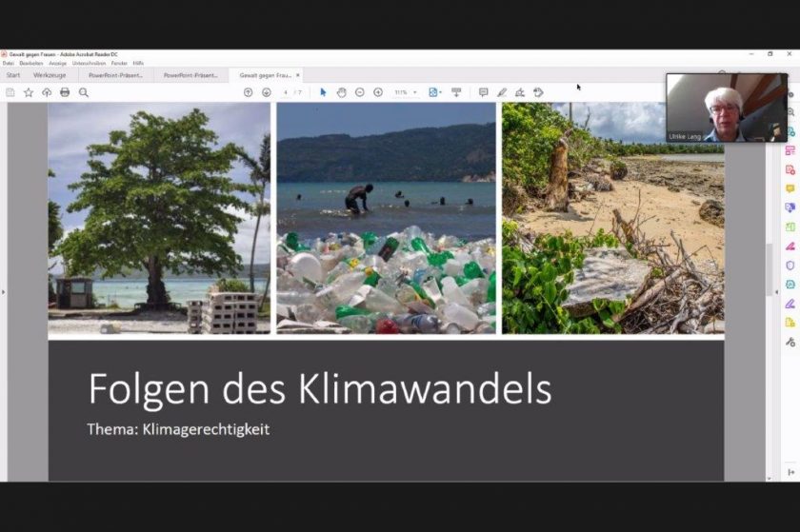Select the highlighter pen tool
Viewport: 800px width, 532px height.
(502, 92)
